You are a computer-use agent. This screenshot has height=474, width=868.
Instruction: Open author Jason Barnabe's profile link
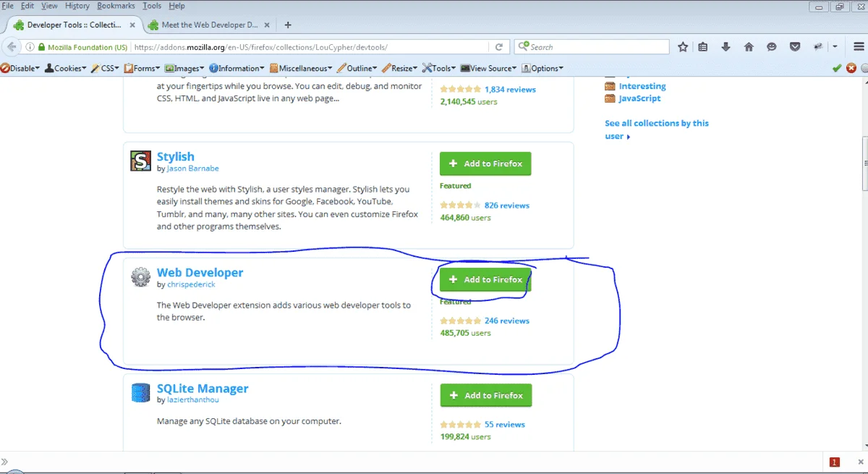pyautogui.click(x=191, y=169)
